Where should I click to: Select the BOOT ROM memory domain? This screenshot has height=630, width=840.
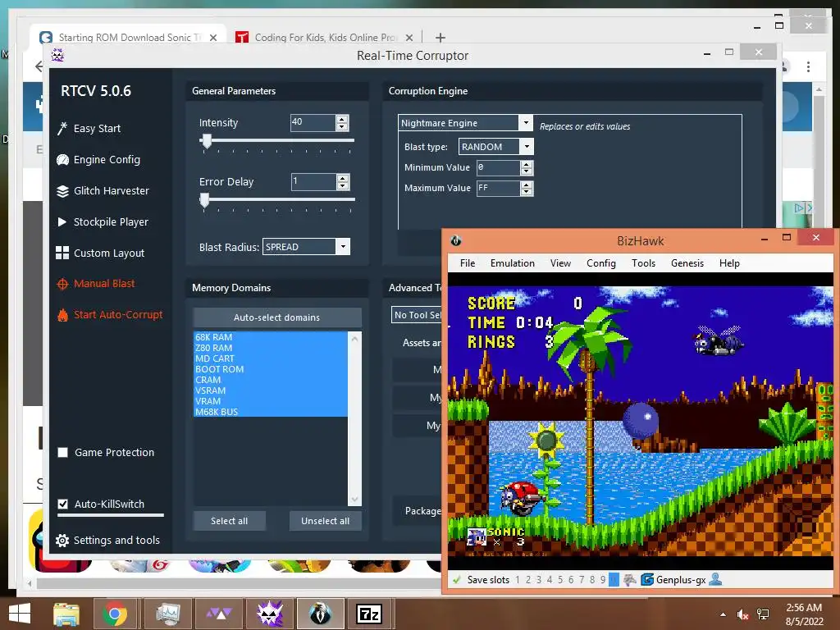270,369
